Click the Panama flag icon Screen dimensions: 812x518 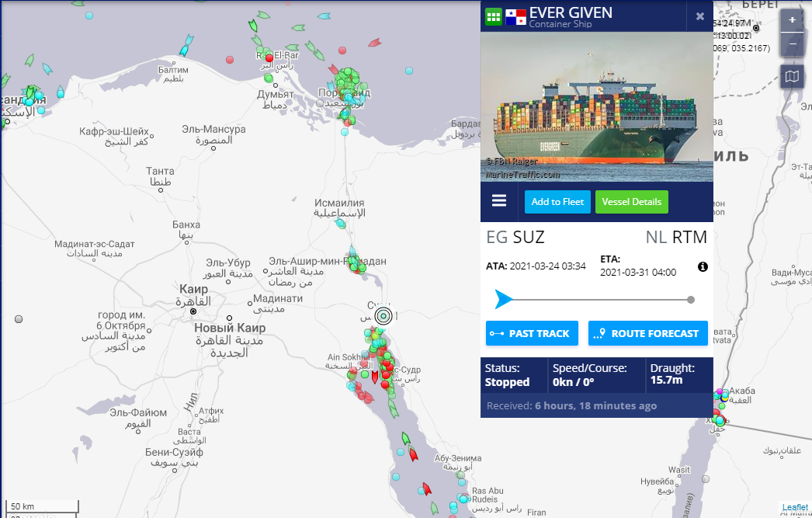[x=515, y=17]
